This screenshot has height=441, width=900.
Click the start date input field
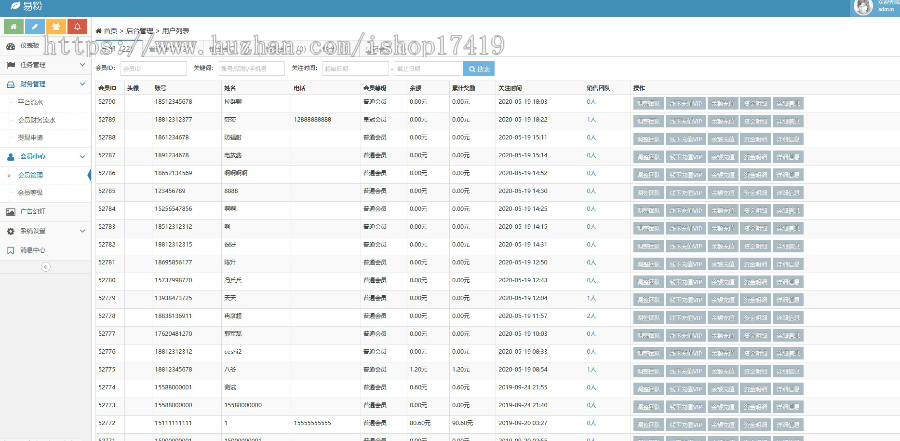(x=356, y=68)
